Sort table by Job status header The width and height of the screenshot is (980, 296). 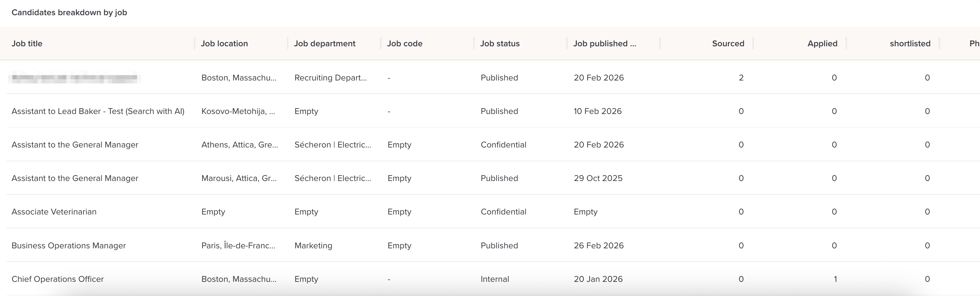coord(500,44)
